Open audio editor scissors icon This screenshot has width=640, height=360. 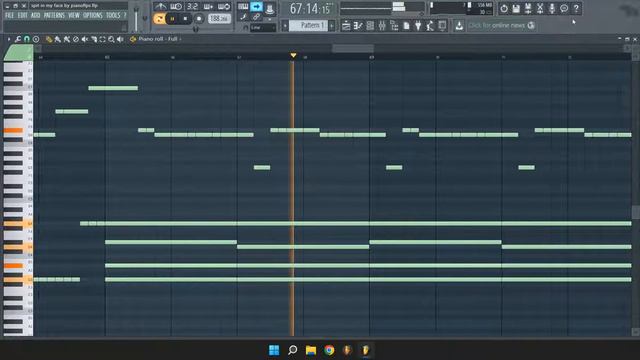pyautogui.click(x=540, y=9)
